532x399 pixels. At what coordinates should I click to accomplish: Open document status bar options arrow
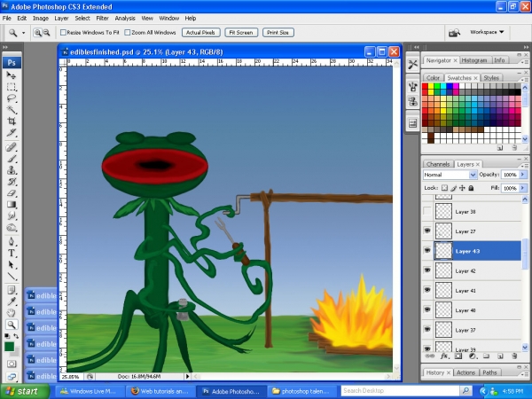pos(188,376)
